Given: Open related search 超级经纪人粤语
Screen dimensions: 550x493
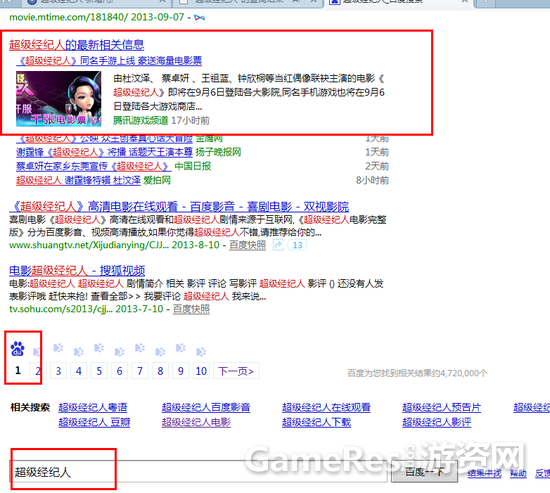Looking at the screenshot, I should click(x=93, y=407).
